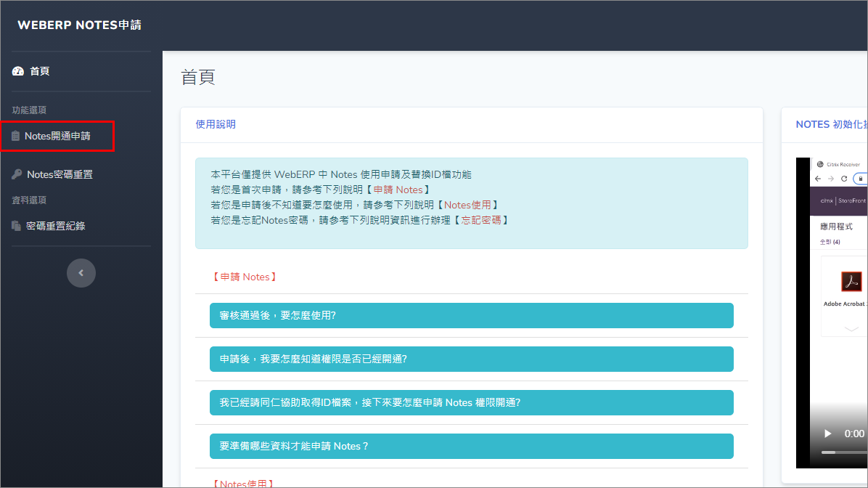Expand 我已經請同仁協助取得ID檔案 question
The image size is (868, 488).
(x=472, y=403)
